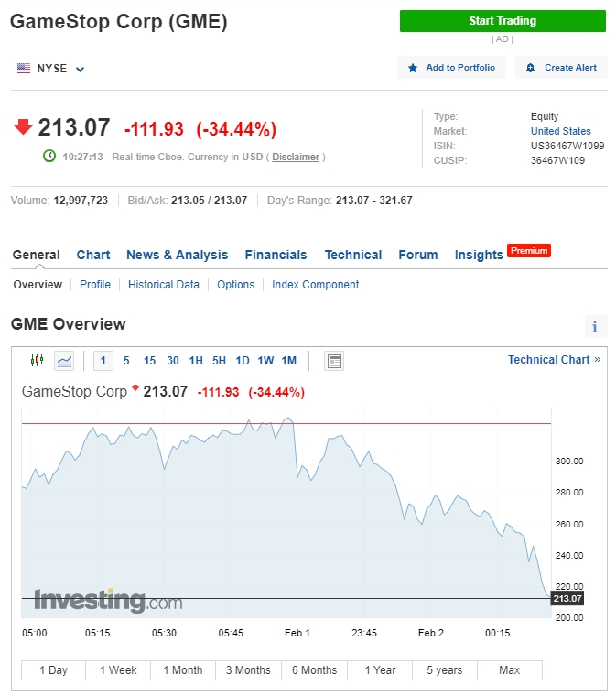
Task: Open the Financials tab
Action: click(276, 255)
